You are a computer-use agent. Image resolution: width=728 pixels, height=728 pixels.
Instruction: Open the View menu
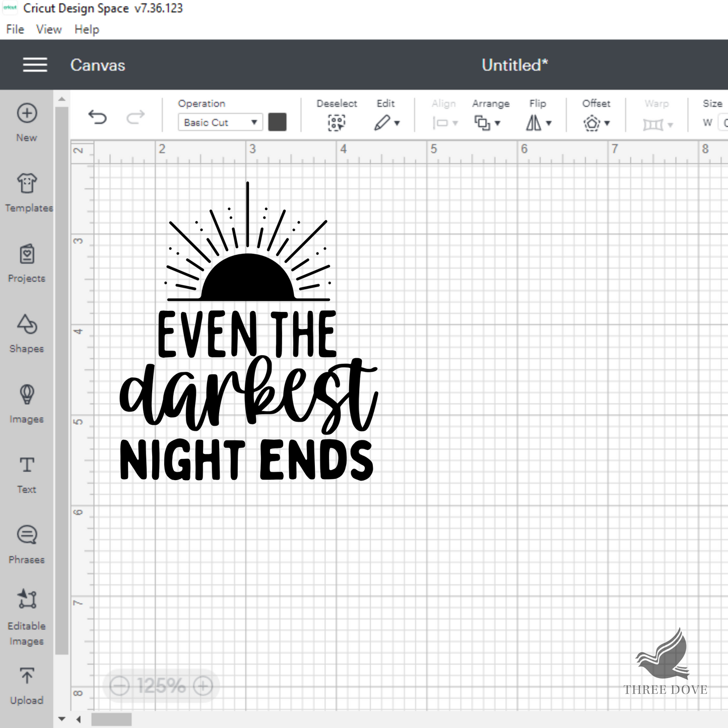click(49, 29)
